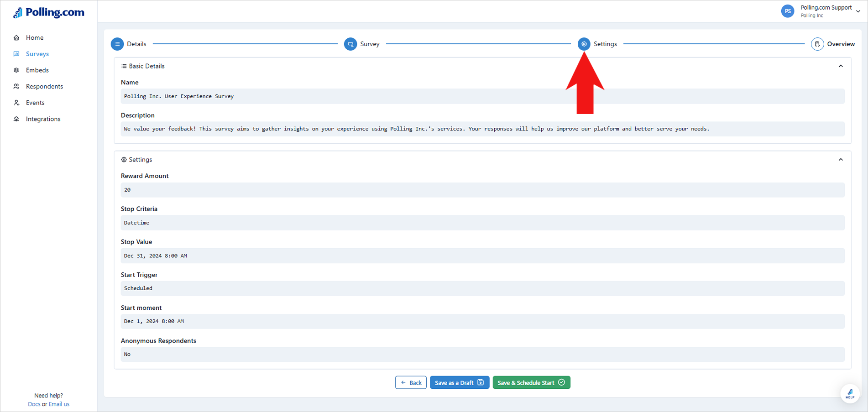Click the Integrations sidebar icon
This screenshot has height=412, width=868.
point(16,119)
